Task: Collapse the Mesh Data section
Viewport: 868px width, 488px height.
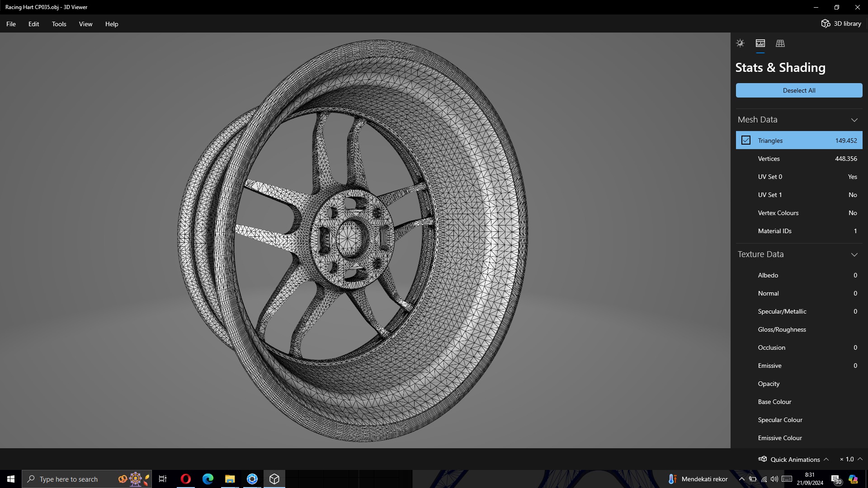Action: pos(854,120)
